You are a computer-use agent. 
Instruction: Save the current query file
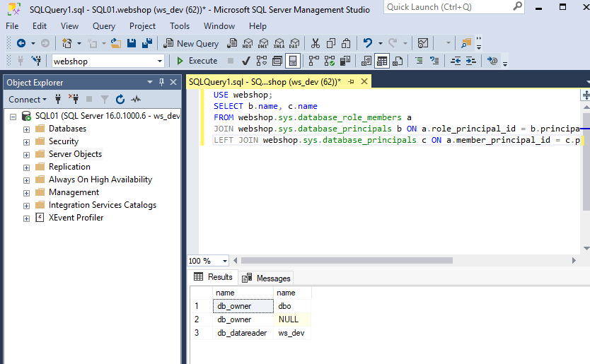tap(132, 43)
